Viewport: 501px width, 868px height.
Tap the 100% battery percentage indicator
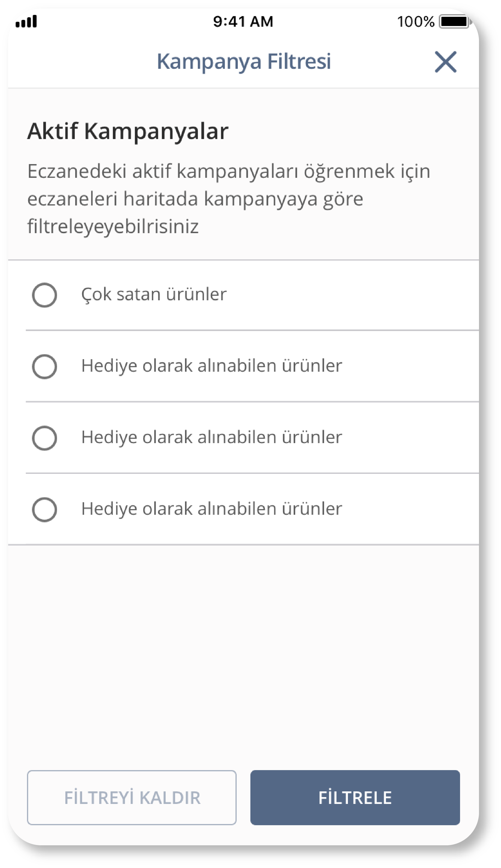click(416, 21)
